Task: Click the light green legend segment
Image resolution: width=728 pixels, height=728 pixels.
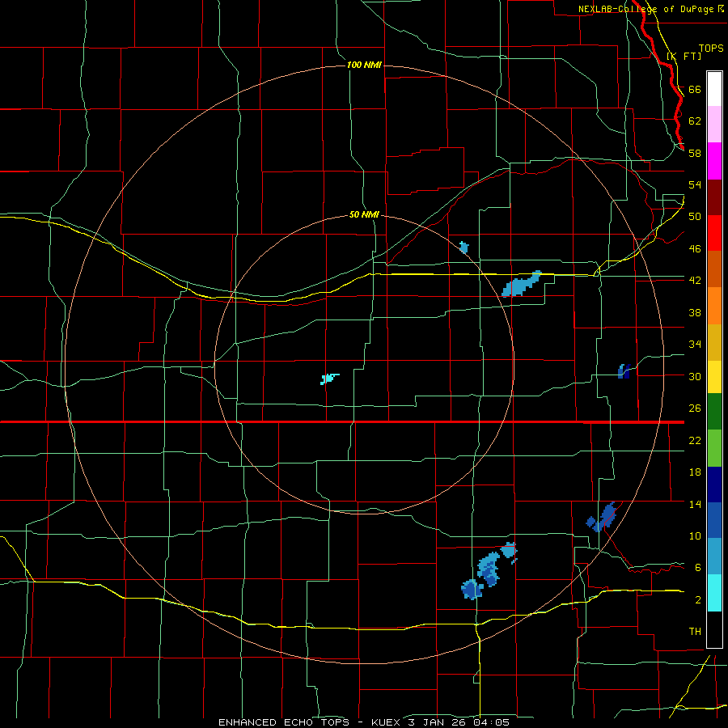Action: click(714, 448)
